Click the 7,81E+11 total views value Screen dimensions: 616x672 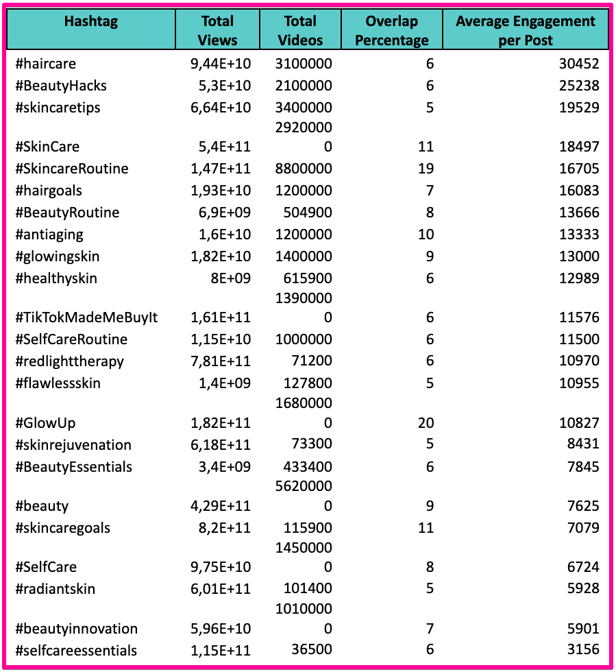(221, 361)
